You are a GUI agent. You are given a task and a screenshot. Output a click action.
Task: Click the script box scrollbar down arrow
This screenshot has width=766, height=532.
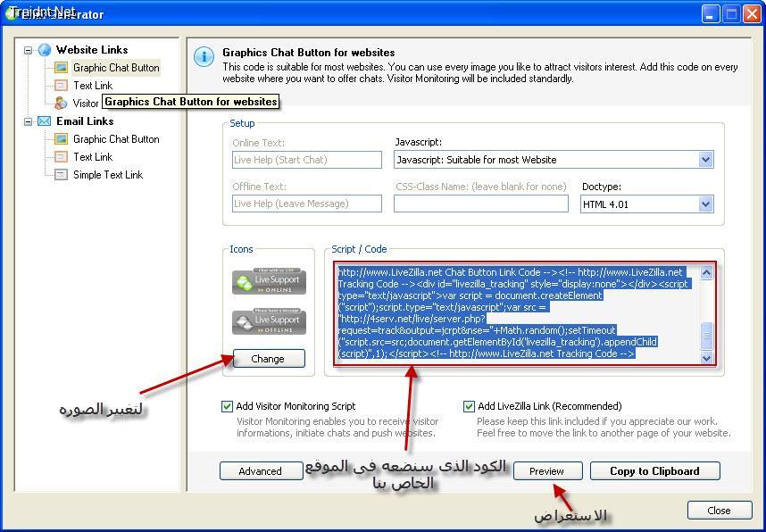706,358
